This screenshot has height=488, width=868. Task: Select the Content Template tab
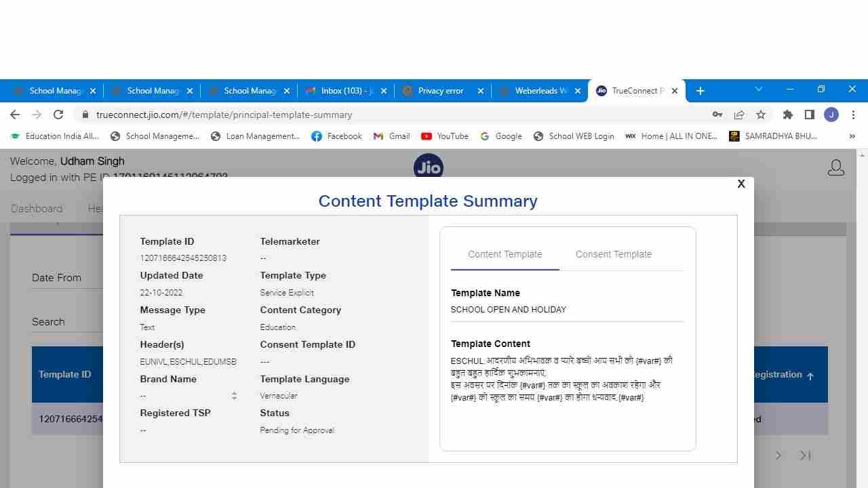tap(505, 254)
